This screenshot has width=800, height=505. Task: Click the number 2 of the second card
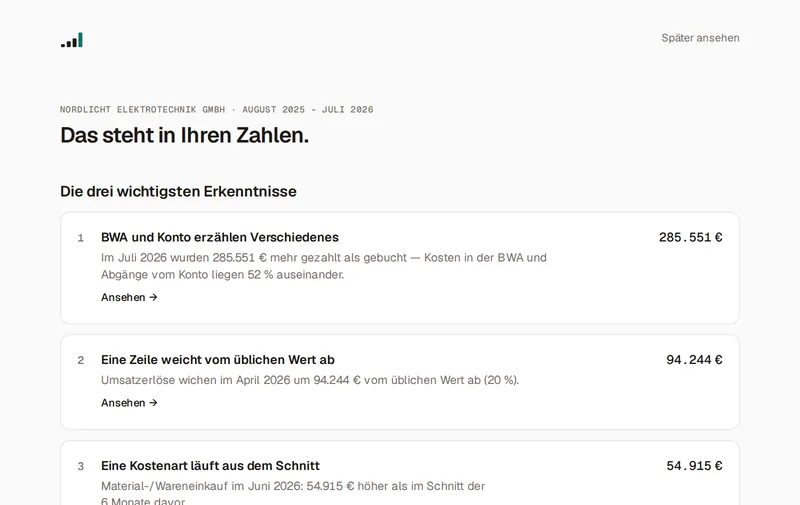coord(81,360)
